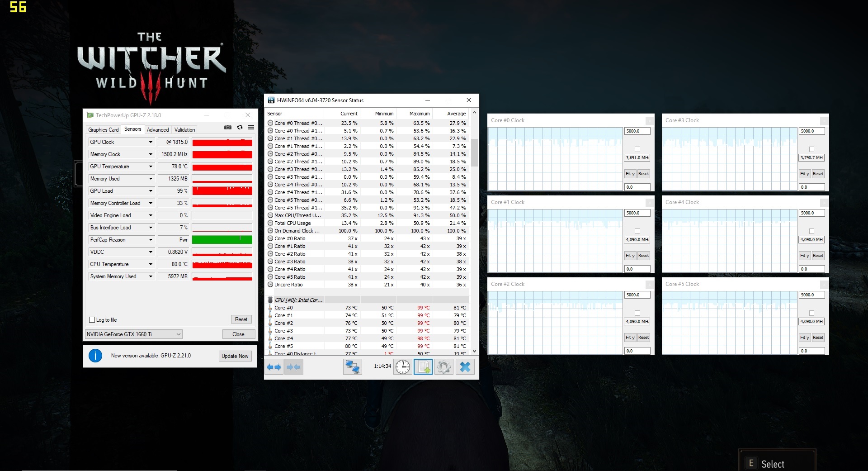Take a GPU-Z screenshot with camera icon
868x471 pixels.
coord(228,128)
